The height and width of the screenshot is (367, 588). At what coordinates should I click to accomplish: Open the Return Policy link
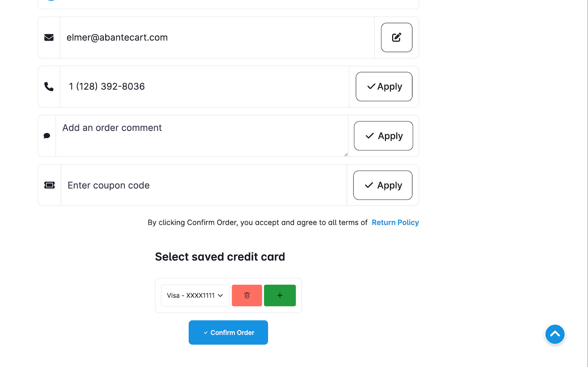[395, 223]
